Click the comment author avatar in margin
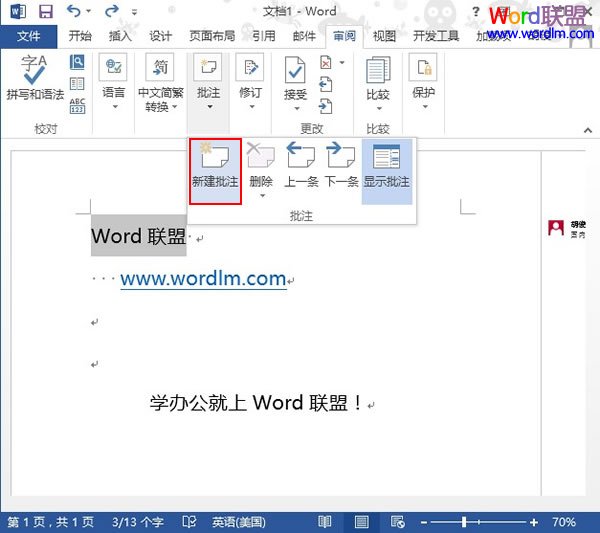The height and width of the screenshot is (533, 600). point(556,228)
